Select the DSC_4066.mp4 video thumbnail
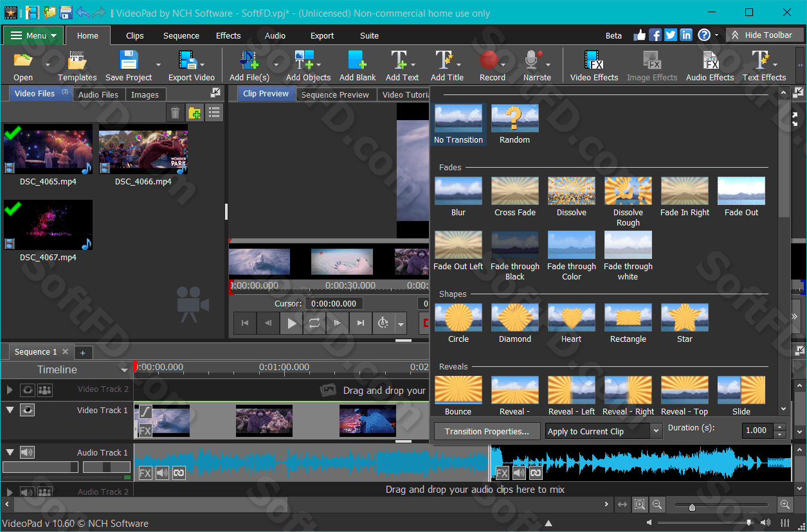 coord(143,148)
